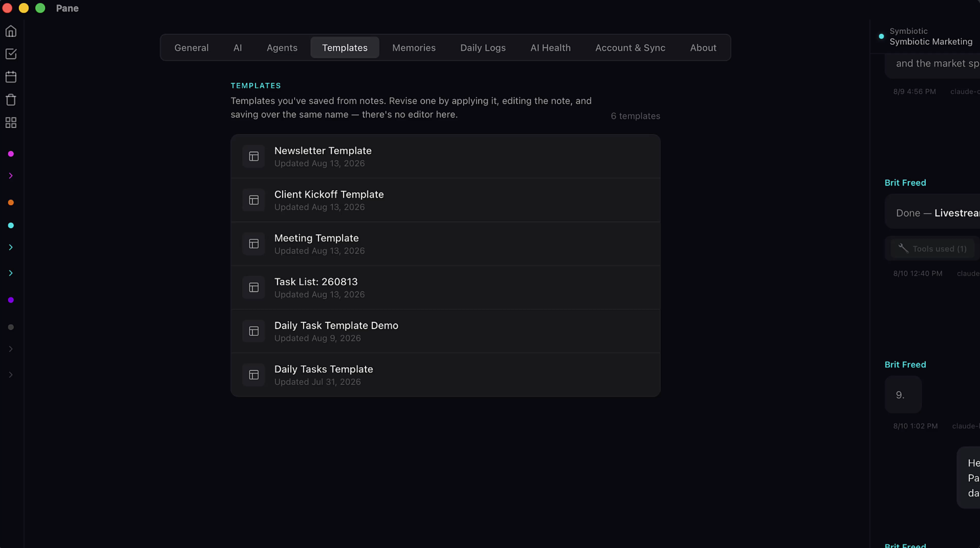This screenshot has width=980, height=548.
Task: Open the Home icon in sidebar
Action: (x=11, y=31)
